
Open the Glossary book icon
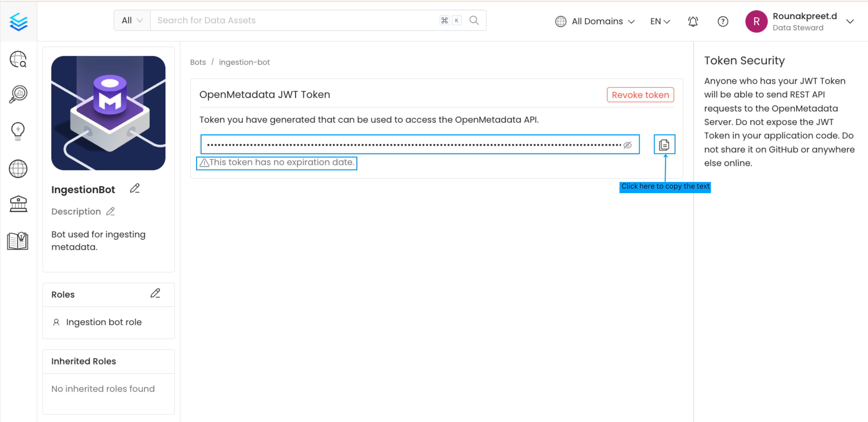[x=18, y=240]
